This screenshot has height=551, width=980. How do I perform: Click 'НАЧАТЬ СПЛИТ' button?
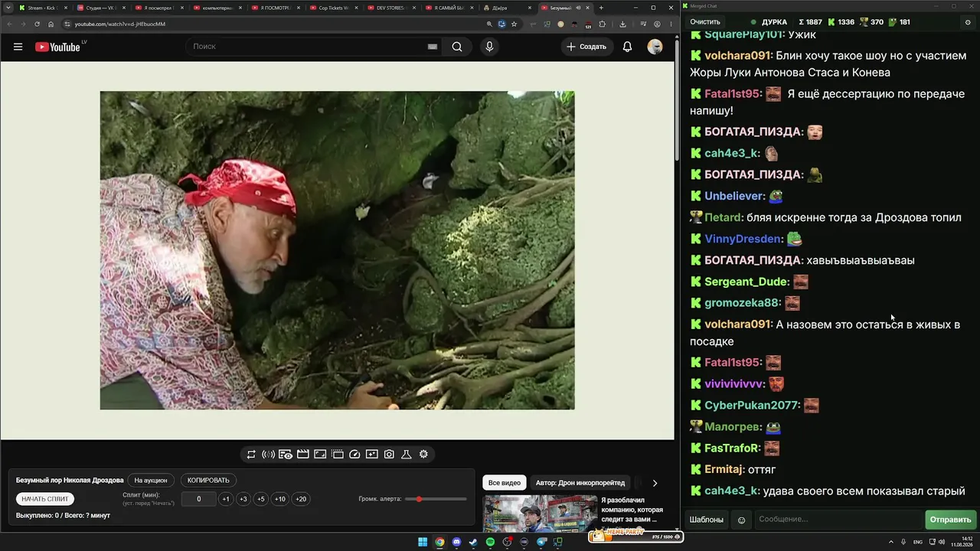point(45,499)
